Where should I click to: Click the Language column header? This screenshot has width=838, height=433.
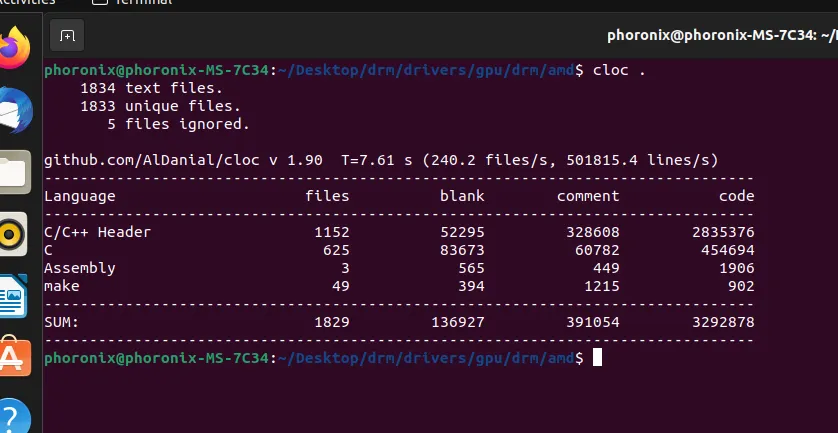(80, 196)
